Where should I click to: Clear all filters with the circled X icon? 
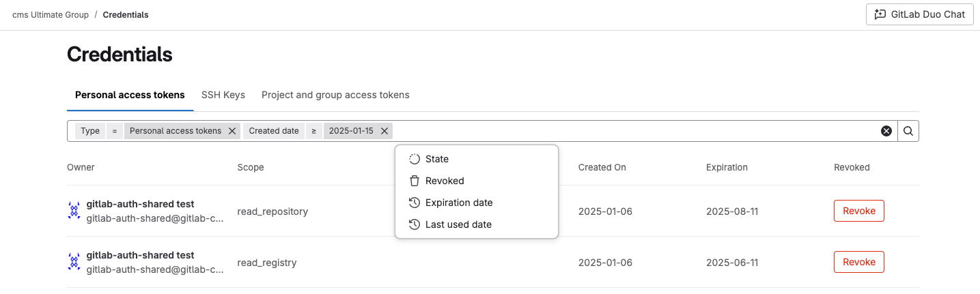886,131
